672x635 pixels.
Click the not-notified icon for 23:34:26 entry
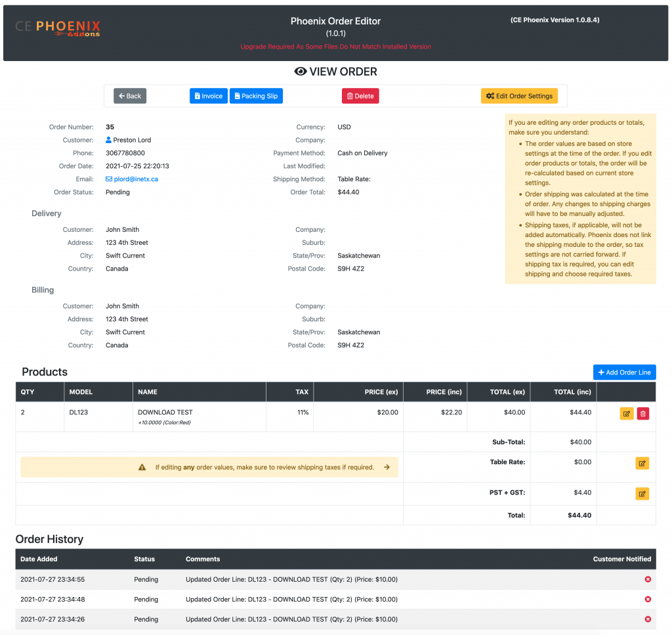click(x=648, y=619)
